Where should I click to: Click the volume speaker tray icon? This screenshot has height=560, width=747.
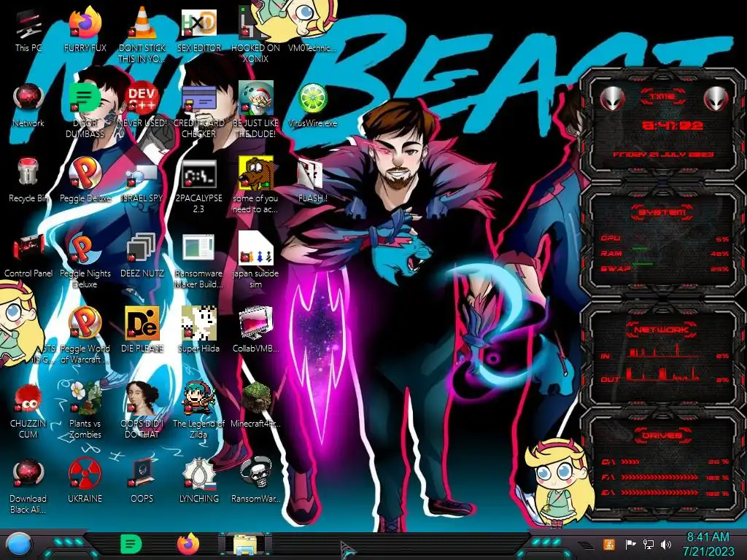(x=666, y=544)
